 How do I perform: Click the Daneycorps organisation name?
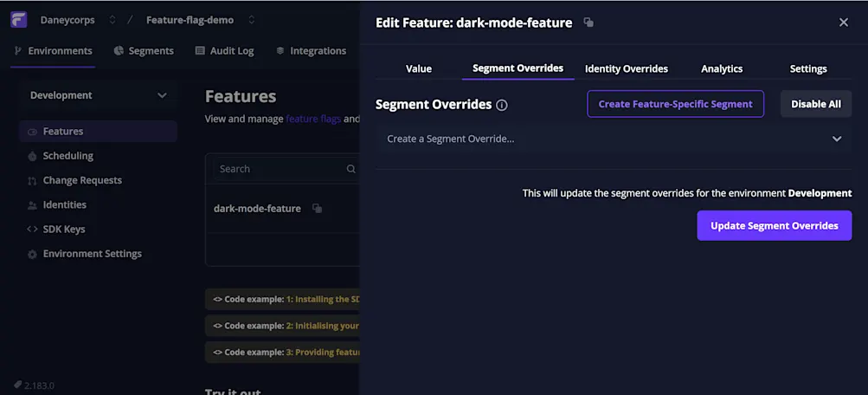point(68,20)
